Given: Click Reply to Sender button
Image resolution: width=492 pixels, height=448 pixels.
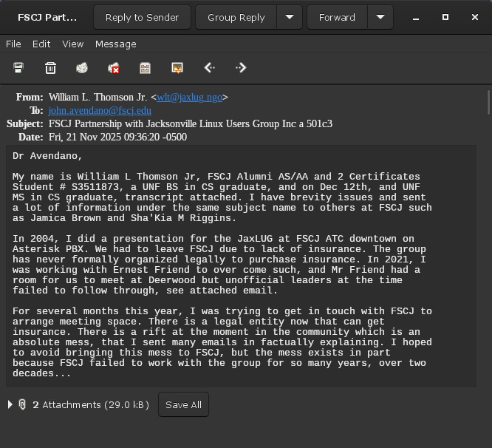Looking at the screenshot, I should pos(142,17).
